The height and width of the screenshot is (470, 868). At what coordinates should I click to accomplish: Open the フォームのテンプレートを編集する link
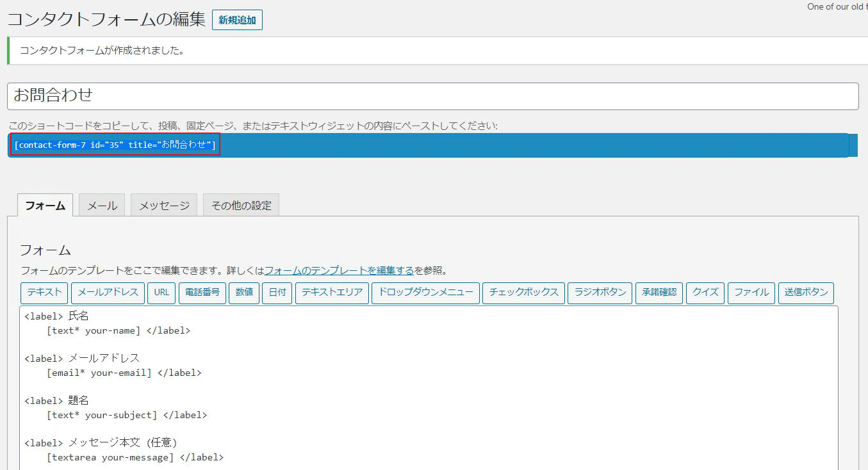click(339, 270)
